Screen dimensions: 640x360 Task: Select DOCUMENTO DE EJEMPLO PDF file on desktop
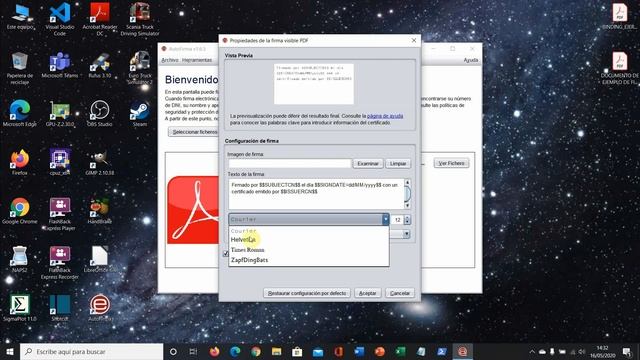pyautogui.click(x=620, y=68)
